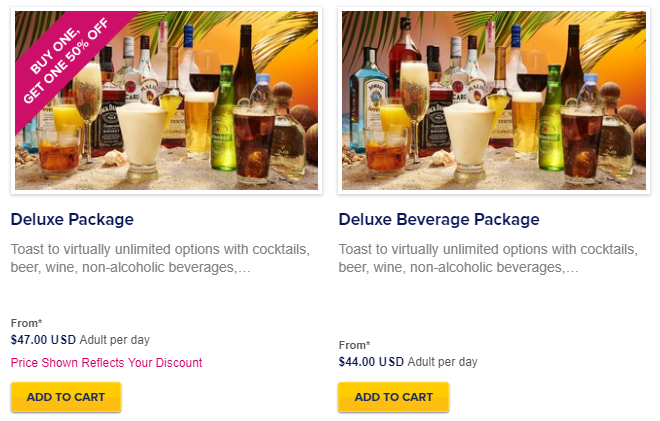Open the Deluxe Package title link
This screenshot has height=421, width=660.
click(72, 219)
